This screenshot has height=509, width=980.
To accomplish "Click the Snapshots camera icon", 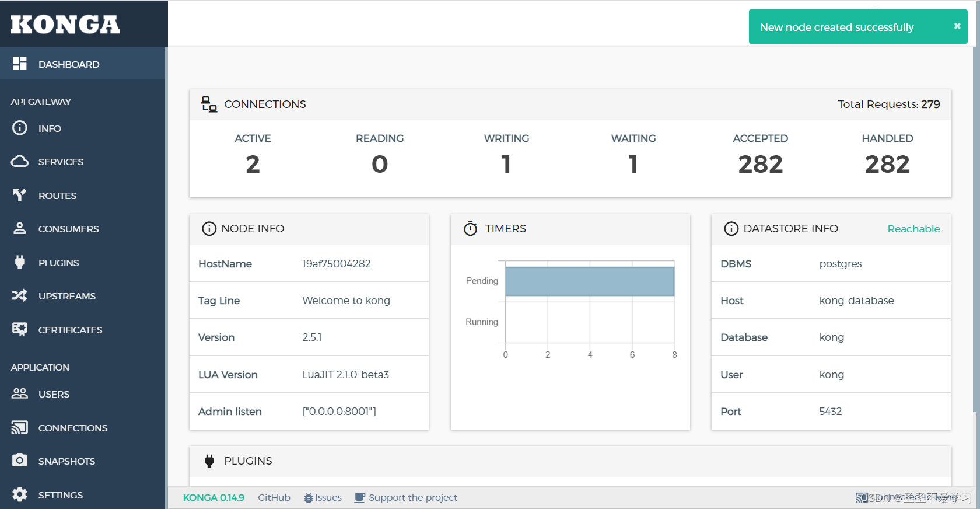I will (x=20, y=460).
